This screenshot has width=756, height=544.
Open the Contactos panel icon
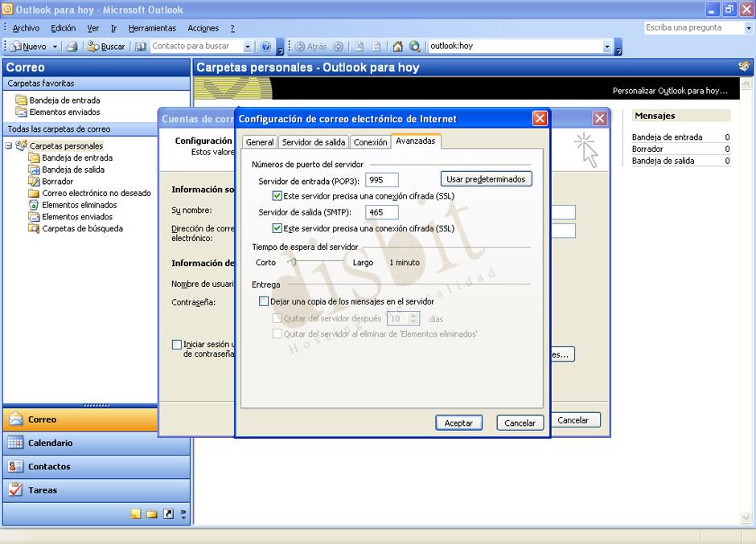18,466
